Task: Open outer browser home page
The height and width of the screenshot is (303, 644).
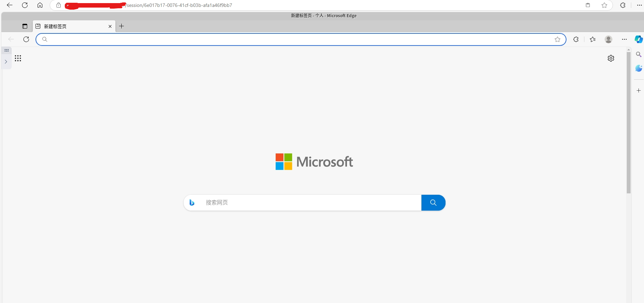Action: [x=40, y=5]
